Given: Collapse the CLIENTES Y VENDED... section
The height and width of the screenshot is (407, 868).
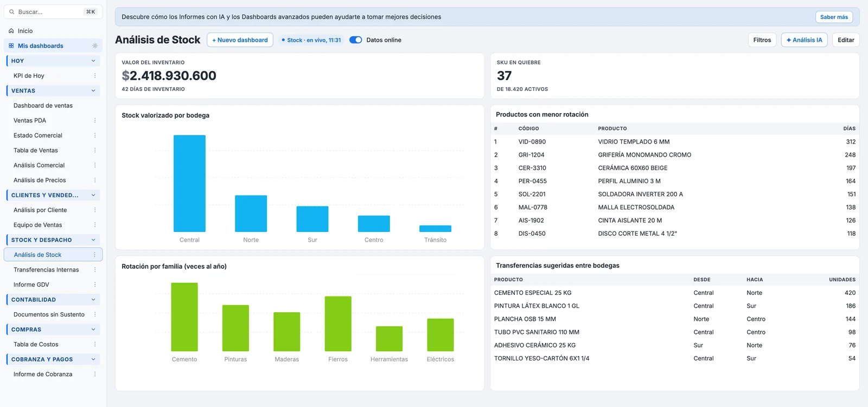Looking at the screenshot, I should pos(93,195).
